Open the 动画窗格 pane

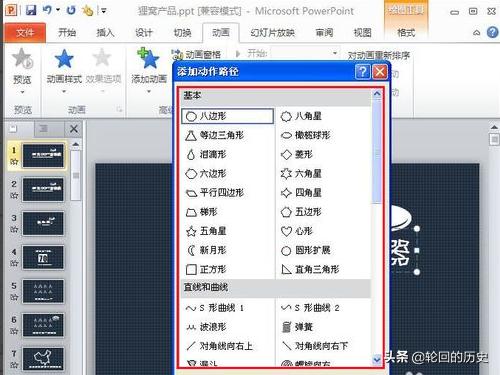point(196,54)
